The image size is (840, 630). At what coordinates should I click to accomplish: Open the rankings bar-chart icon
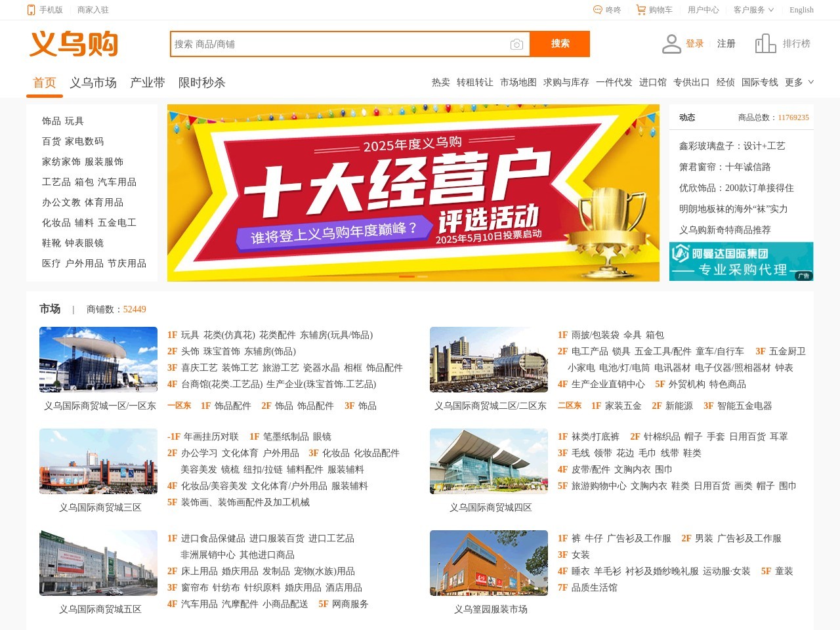click(x=765, y=44)
